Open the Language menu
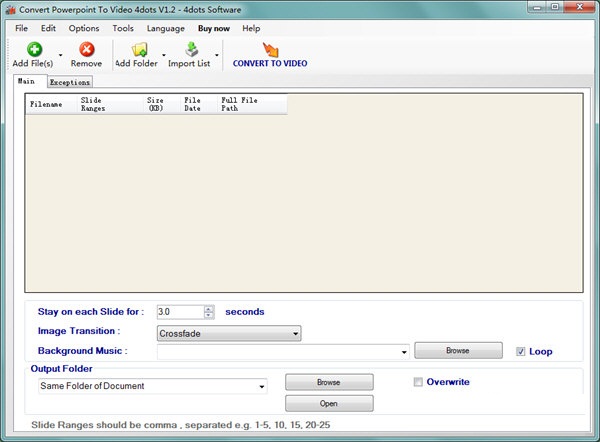 [x=165, y=28]
